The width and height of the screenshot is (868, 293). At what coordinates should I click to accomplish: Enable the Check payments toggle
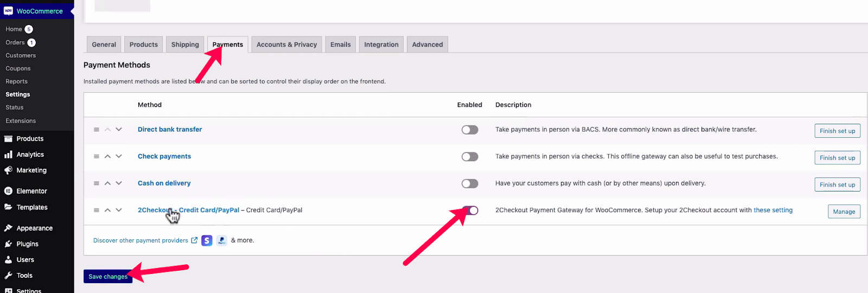(470, 156)
